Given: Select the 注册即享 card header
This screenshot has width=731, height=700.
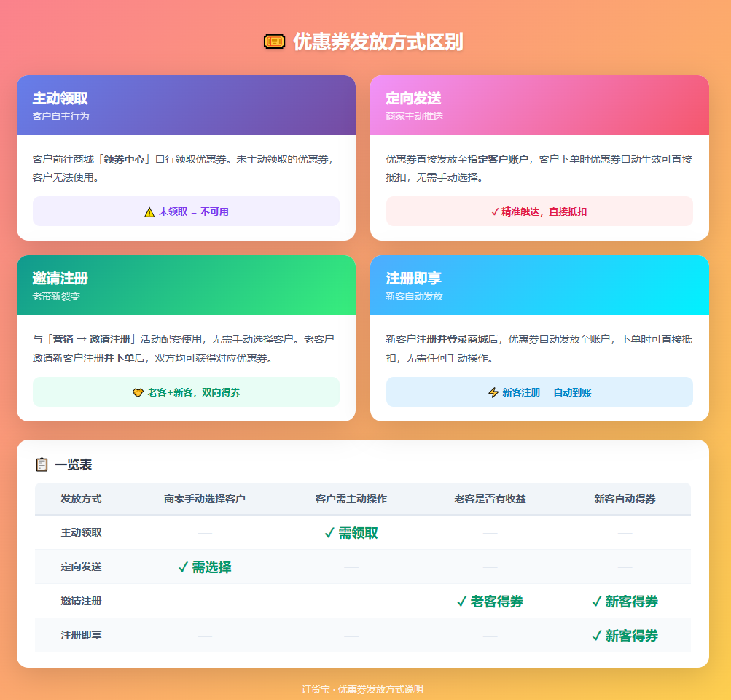Looking at the screenshot, I should [539, 285].
